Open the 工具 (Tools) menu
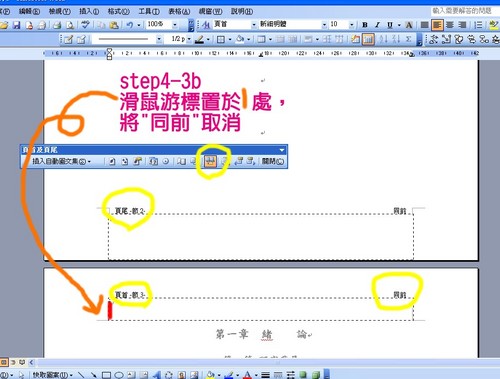The height and width of the screenshot is (379, 500). [x=149, y=11]
